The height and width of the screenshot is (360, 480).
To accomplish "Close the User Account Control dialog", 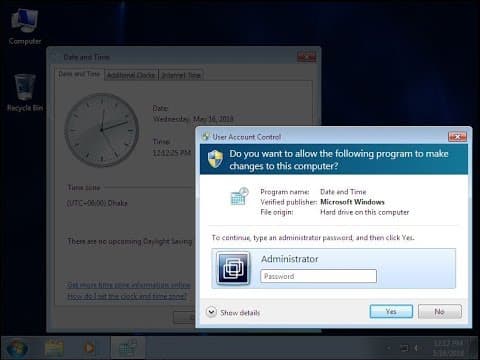I will (457, 137).
